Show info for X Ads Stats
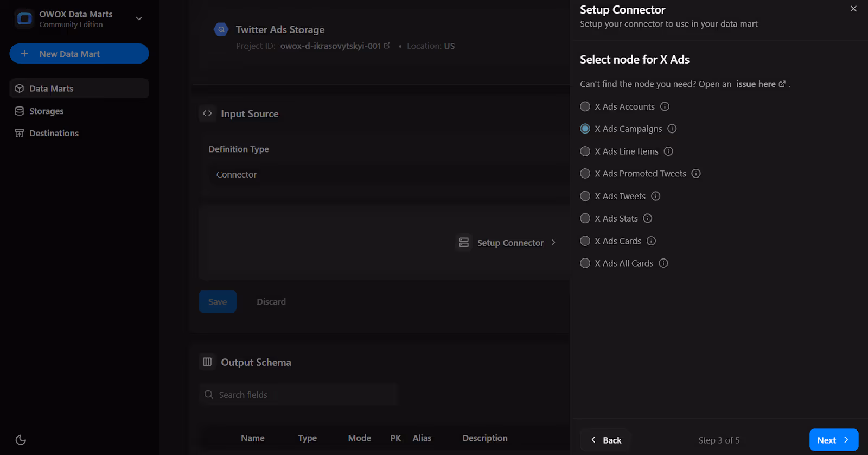The height and width of the screenshot is (455, 868). (647, 218)
